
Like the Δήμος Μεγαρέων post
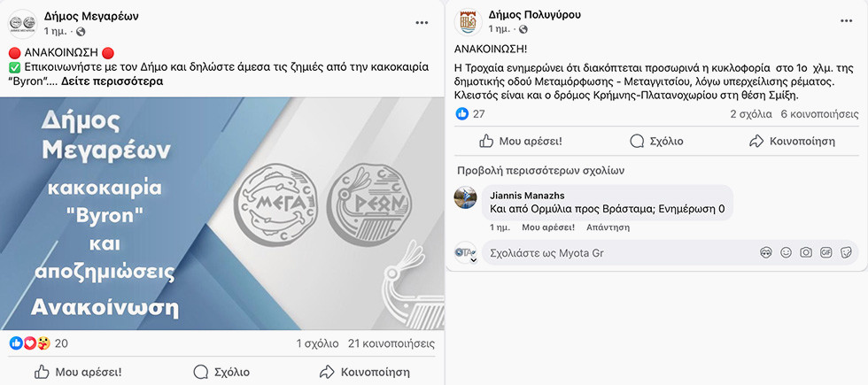[x=77, y=372]
